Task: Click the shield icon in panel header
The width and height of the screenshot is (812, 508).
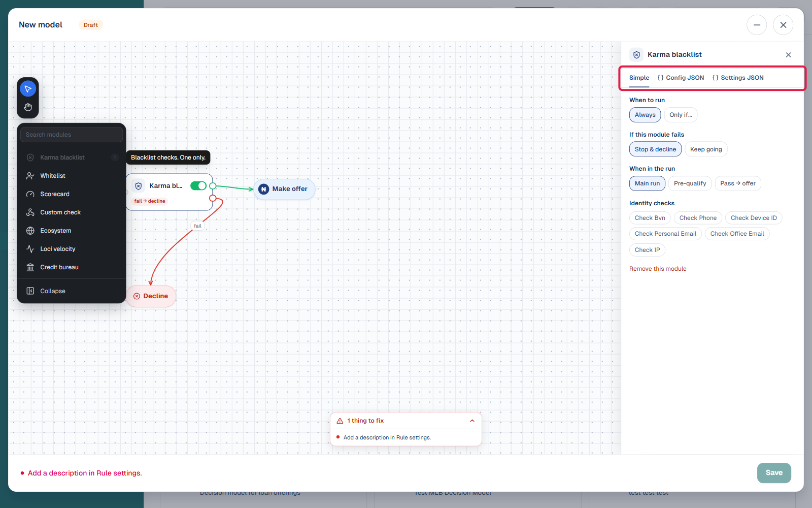Action: coord(636,55)
